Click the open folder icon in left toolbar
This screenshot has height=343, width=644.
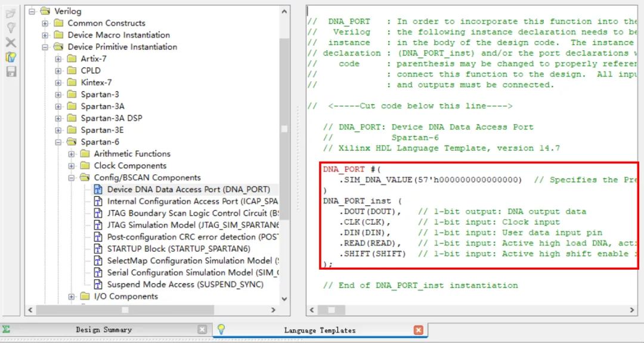pos(11,14)
